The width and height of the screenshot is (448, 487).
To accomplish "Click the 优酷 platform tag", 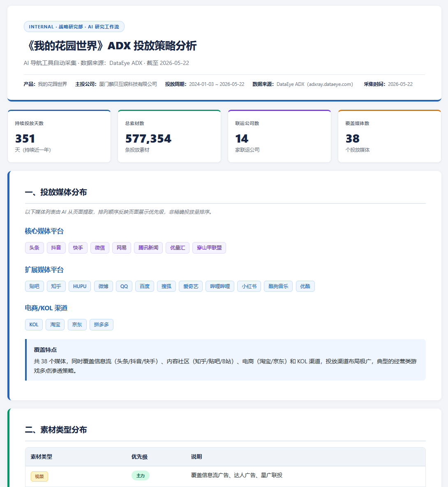I will (x=305, y=286).
